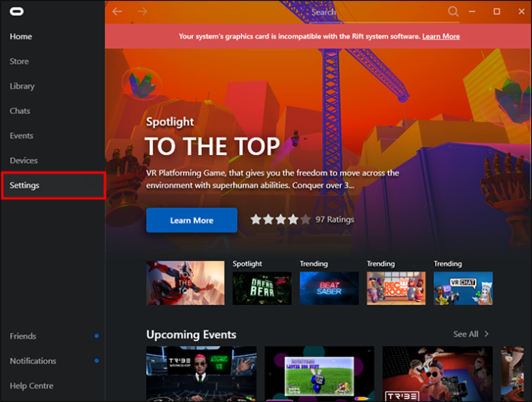Screen dimensions: 532x402
Task: Click the Friends notification dot
Action: 97,336
